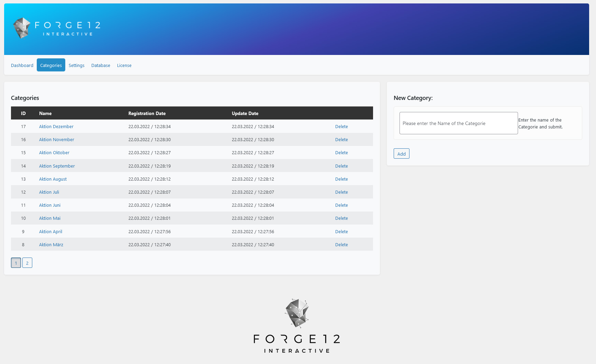Select the Categories tab

[x=50, y=65]
